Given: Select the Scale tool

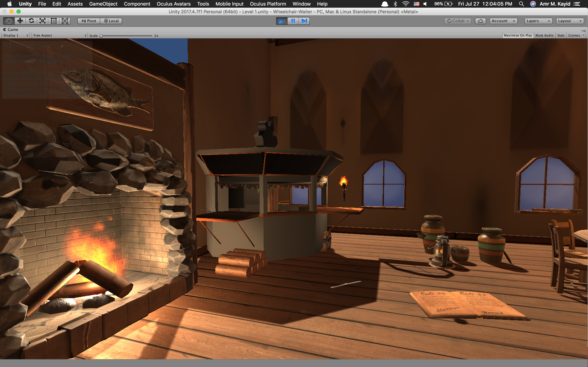Looking at the screenshot, I should click(43, 21).
